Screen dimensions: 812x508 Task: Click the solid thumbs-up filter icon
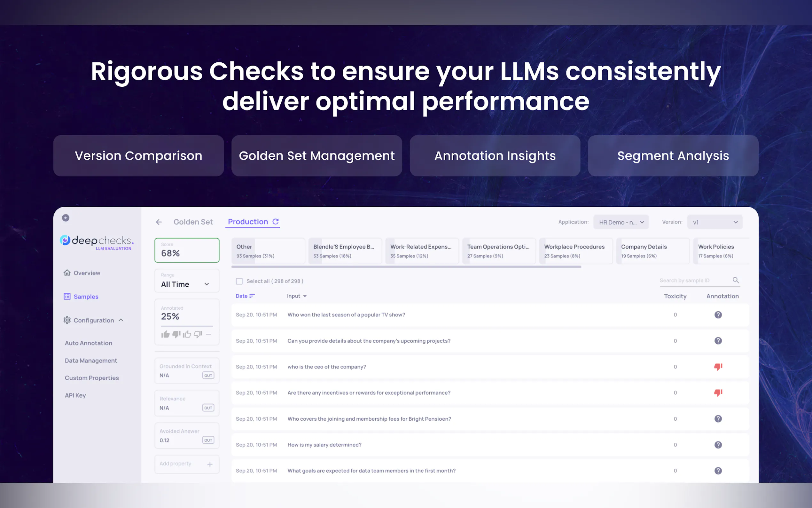(165, 334)
